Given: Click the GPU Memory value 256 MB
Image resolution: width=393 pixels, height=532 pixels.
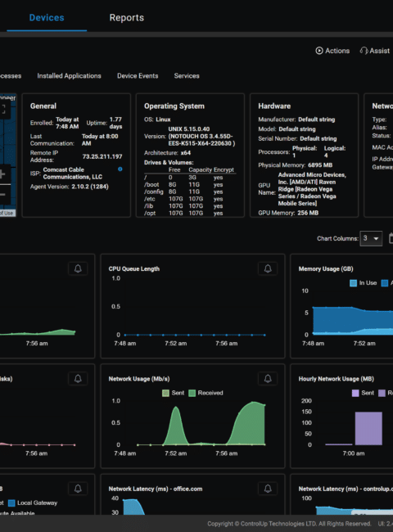Looking at the screenshot, I should coord(308,213).
